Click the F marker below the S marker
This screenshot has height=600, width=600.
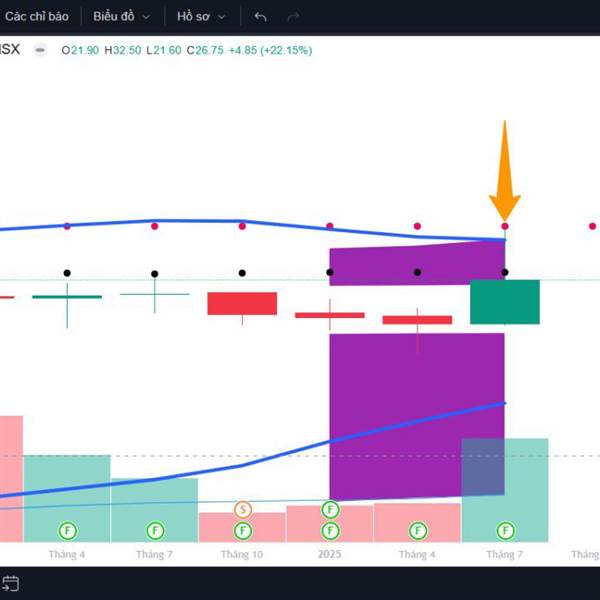point(243,531)
